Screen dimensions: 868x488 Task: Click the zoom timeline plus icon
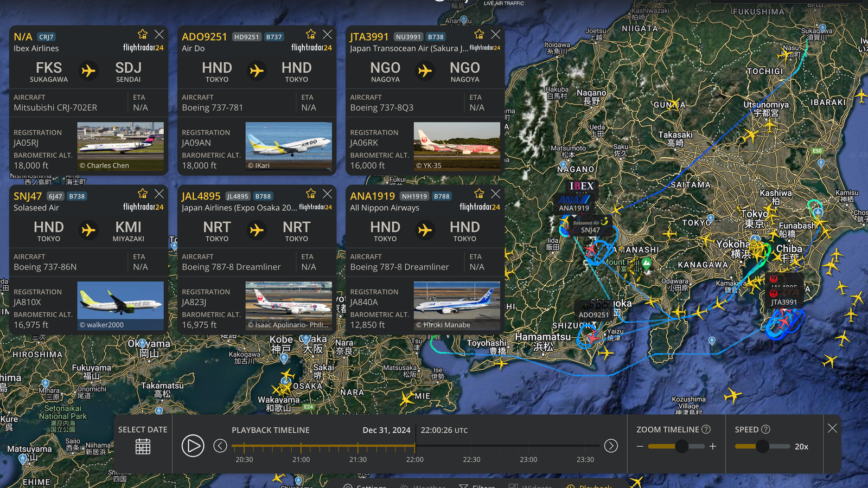click(713, 446)
